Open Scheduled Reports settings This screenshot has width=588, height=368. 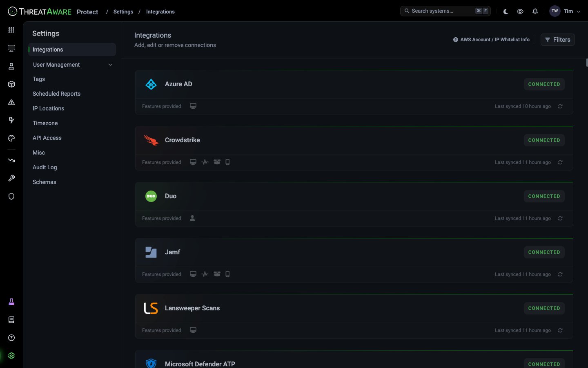[x=56, y=94]
